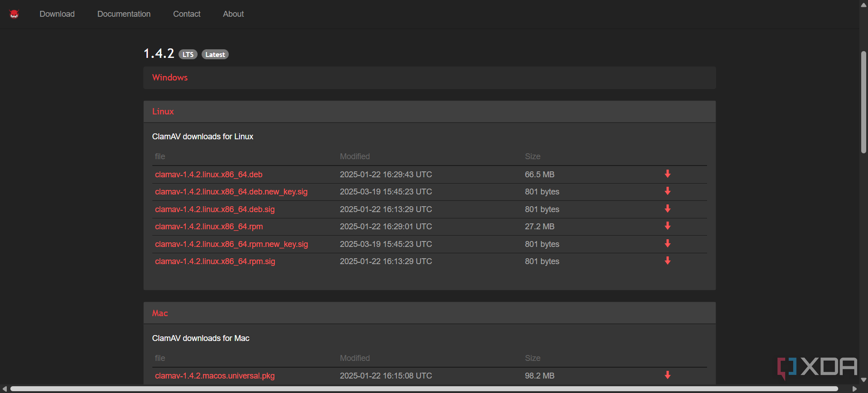Go to the Contact page
Image resolution: width=868 pixels, height=393 pixels.
point(187,14)
